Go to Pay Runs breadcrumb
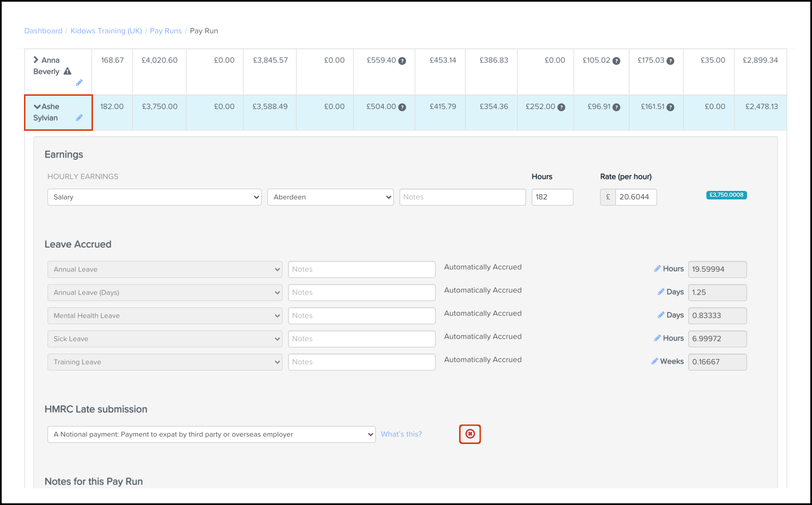Screen dimensions: 812x505 (x=166, y=31)
